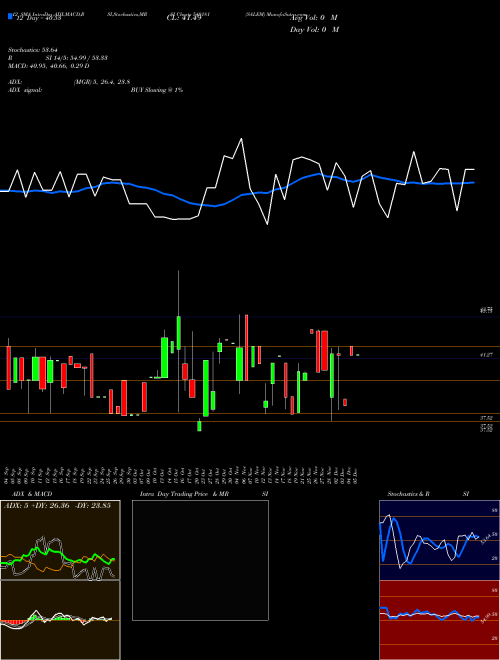
Task: Click the blue SMA legend square
Action: tap(10, 16)
